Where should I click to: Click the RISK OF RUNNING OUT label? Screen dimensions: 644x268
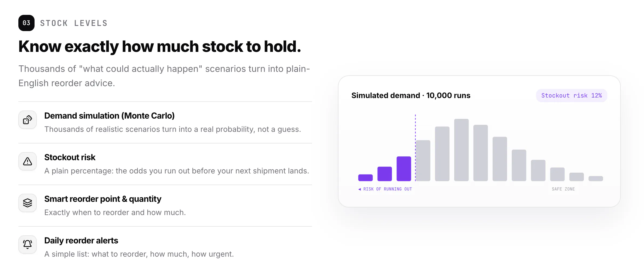point(388,189)
